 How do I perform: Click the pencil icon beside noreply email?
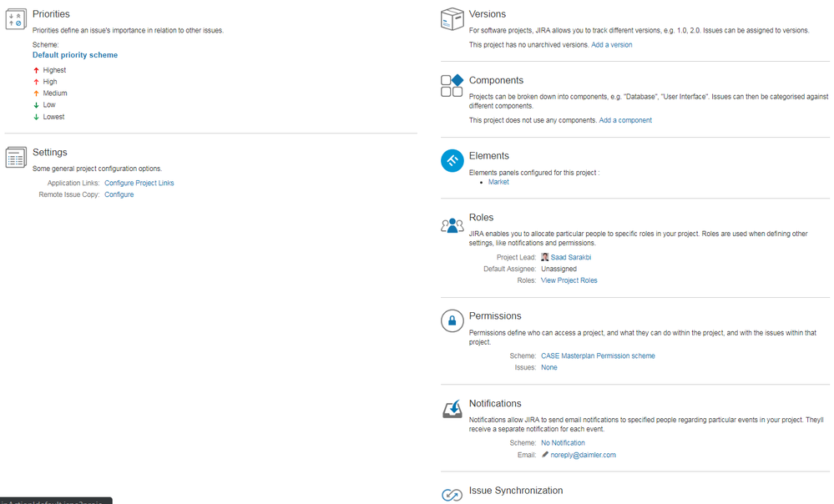pos(544,455)
